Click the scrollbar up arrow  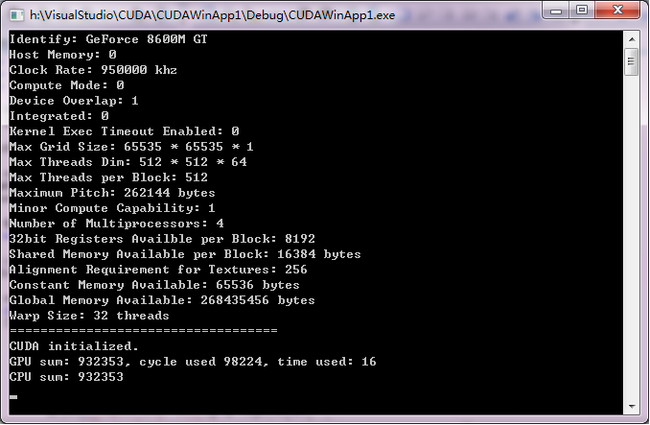pyautogui.click(x=631, y=40)
